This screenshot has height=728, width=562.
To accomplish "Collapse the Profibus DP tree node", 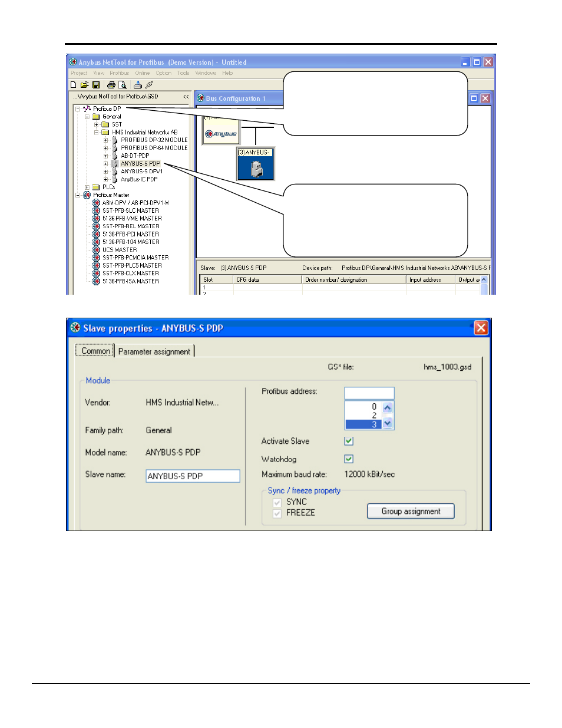I will coord(78,108).
